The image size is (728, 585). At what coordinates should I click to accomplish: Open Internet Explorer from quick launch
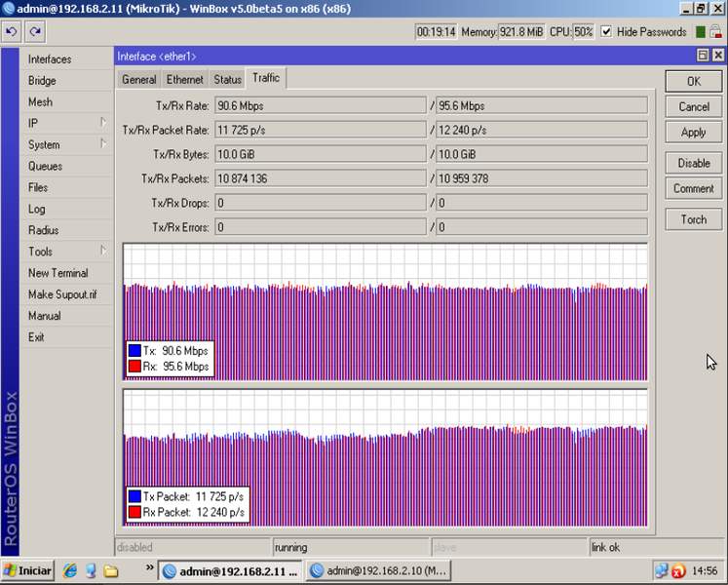click(70, 570)
